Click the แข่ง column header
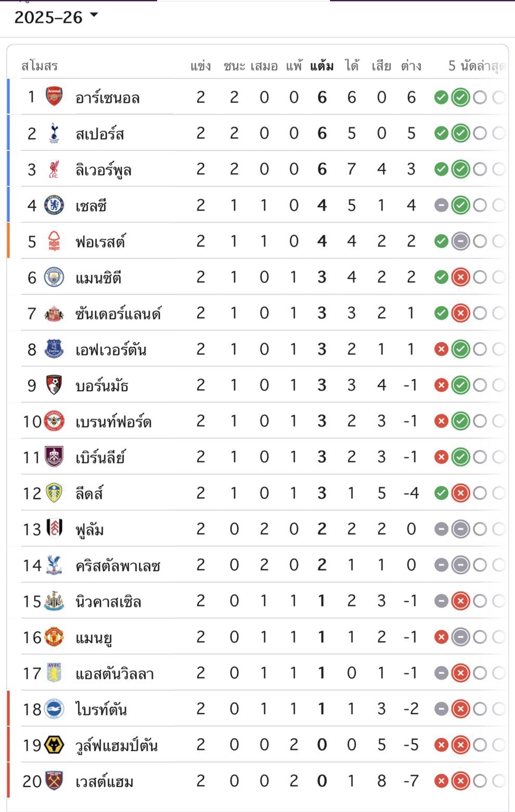 [x=201, y=66]
